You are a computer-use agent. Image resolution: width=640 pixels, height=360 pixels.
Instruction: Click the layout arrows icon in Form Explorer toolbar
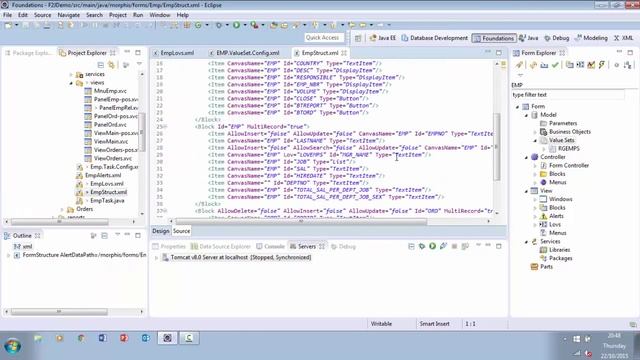(580, 65)
